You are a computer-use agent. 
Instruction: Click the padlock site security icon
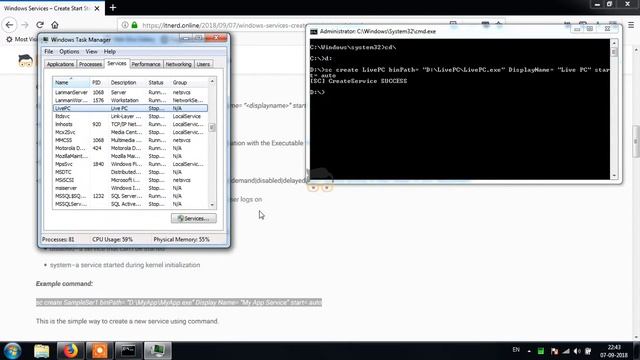(x=134, y=25)
